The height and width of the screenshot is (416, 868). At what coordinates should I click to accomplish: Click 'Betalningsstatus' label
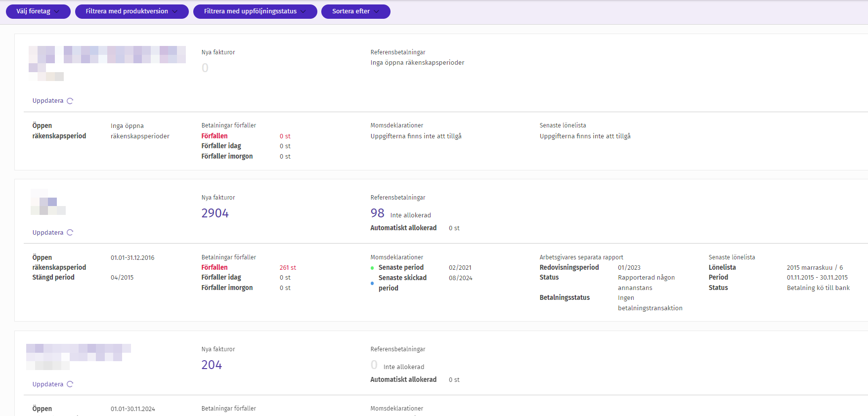564,297
